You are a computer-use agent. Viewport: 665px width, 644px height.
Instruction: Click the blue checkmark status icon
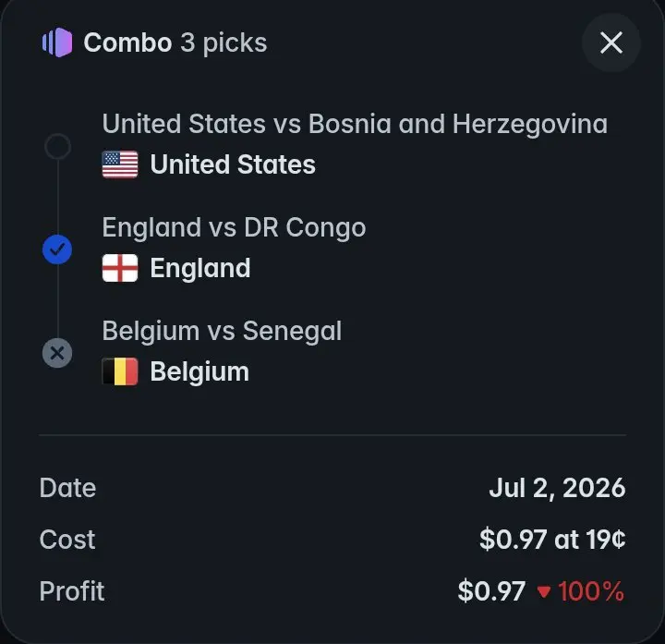57,249
